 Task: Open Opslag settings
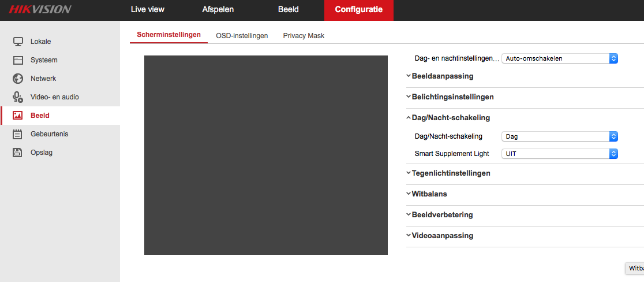tap(42, 153)
